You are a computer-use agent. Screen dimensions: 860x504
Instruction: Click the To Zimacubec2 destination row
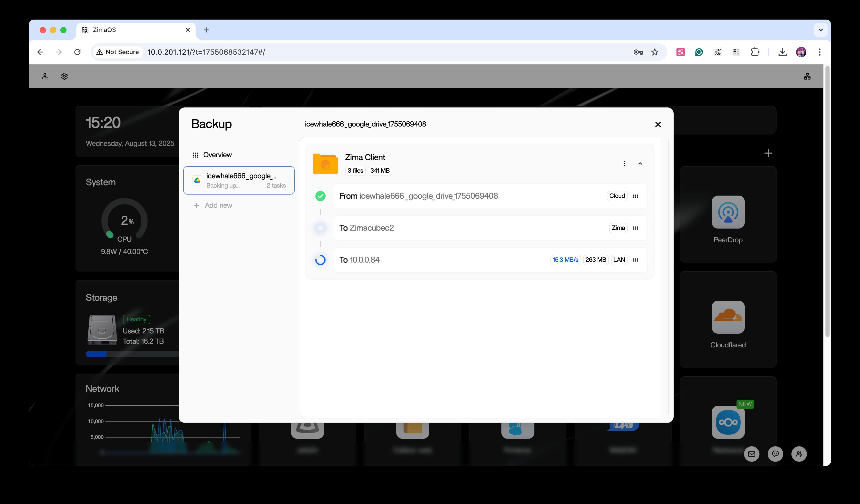coord(490,228)
